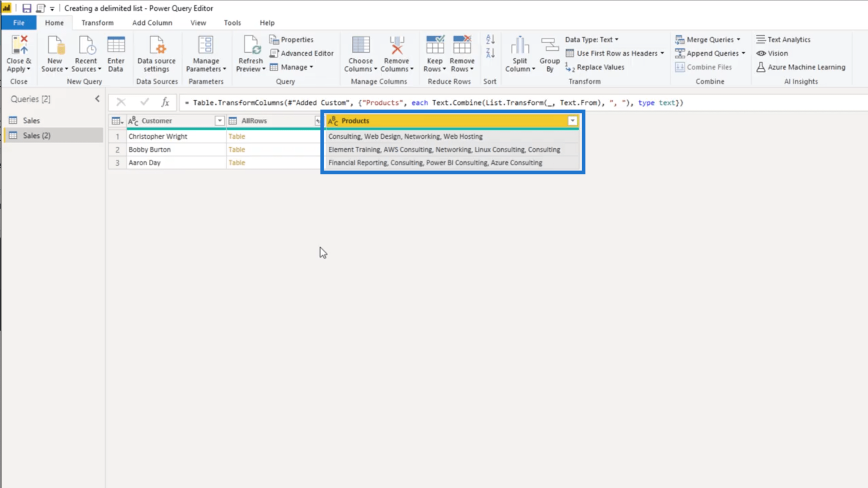Click Table link in Aaron Day row
The width and height of the screenshot is (868, 488).
(x=237, y=163)
